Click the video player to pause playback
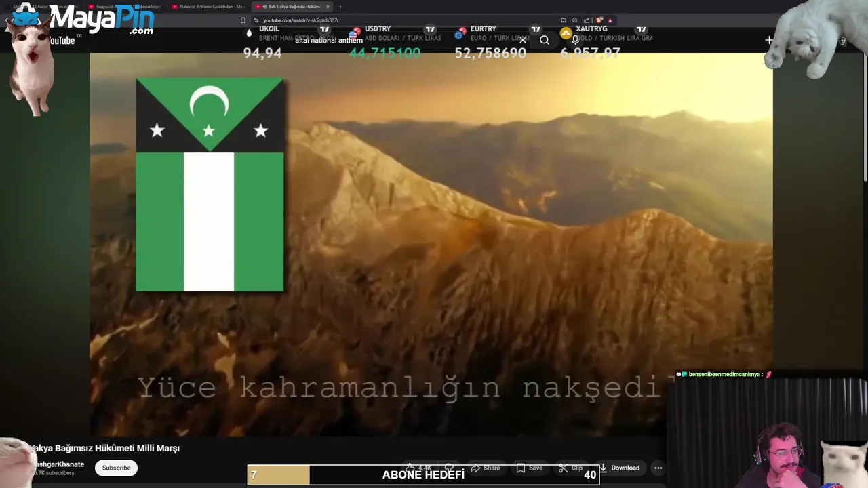Screen dimensions: 868x488 click(431, 244)
